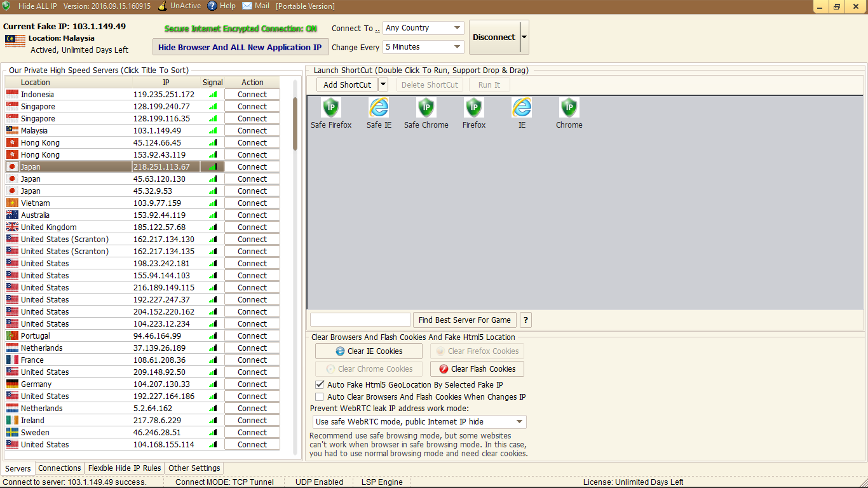
Task: Enable Auto Clear Browsers And Flash Cookies checkbox
Action: [x=320, y=396]
